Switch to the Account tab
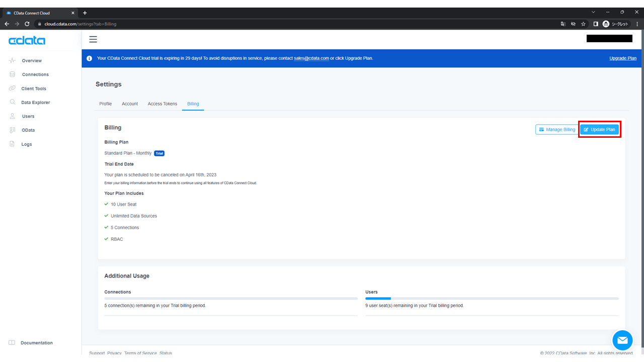The image size is (644, 362). click(x=130, y=104)
